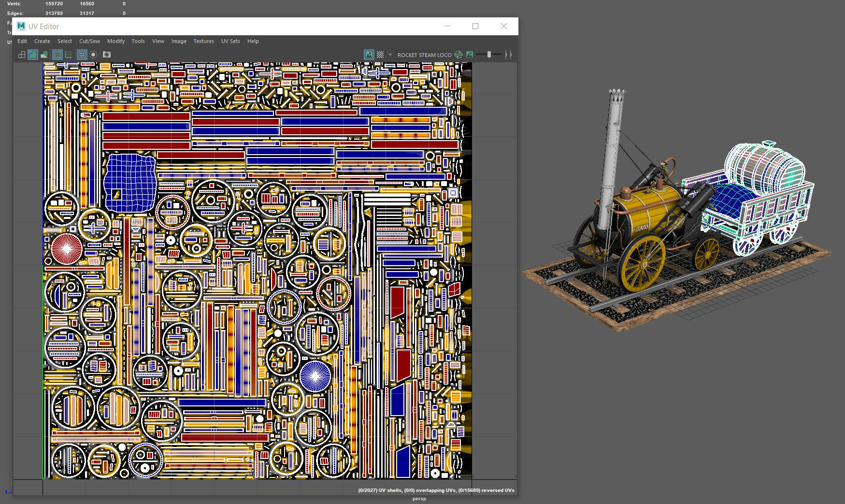Open the Textures menu

(x=203, y=41)
